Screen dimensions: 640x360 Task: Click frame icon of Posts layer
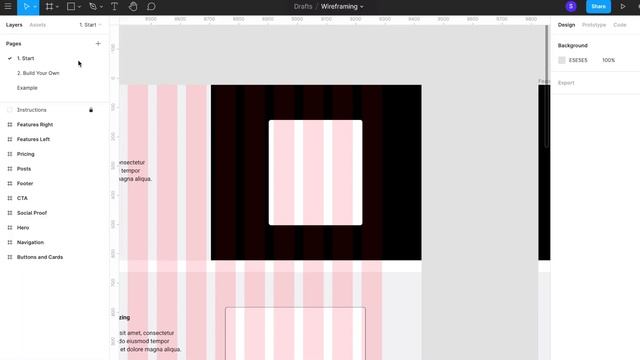[10, 169]
